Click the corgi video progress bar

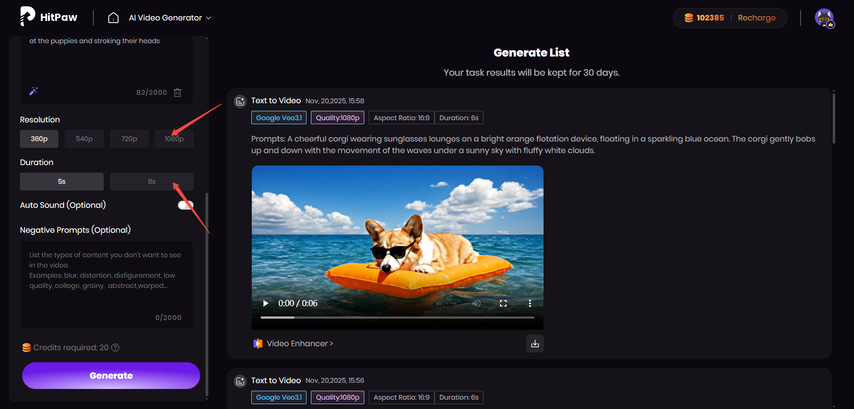point(398,317)
